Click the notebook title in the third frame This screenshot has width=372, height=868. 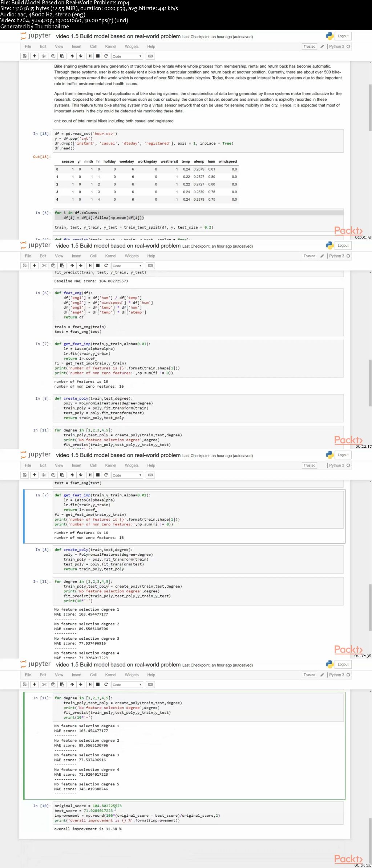click(118, 455)
